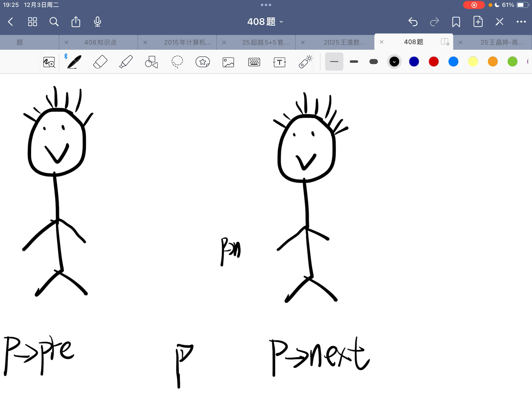Select the Highlighter tool

click(126, 62)
